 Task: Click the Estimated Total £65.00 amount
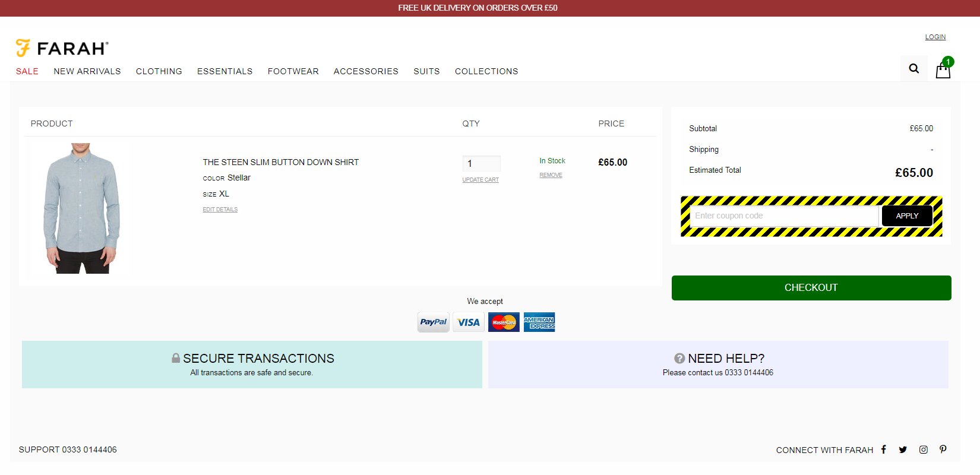914,173
